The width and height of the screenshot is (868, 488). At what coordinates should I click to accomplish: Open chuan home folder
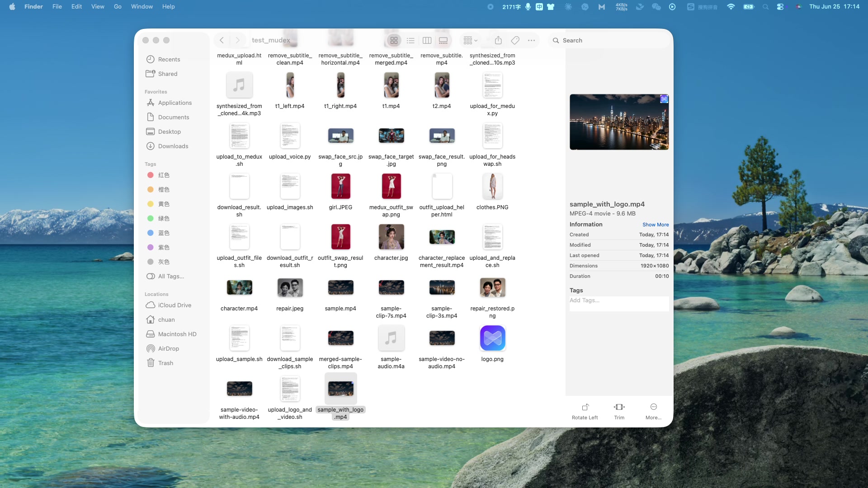pos(174,320)
